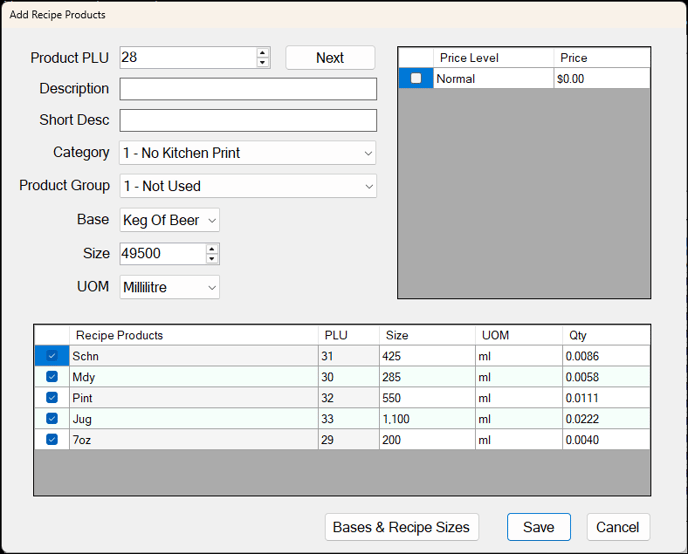Click the Price Level column header
Viewport: 688px width, 554px height.
coord(494,58)
